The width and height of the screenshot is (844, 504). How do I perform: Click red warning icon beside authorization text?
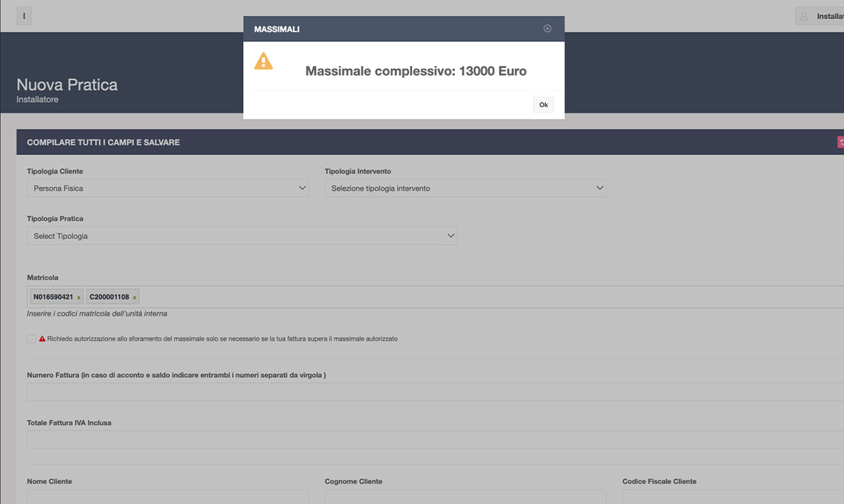(43, 339)
